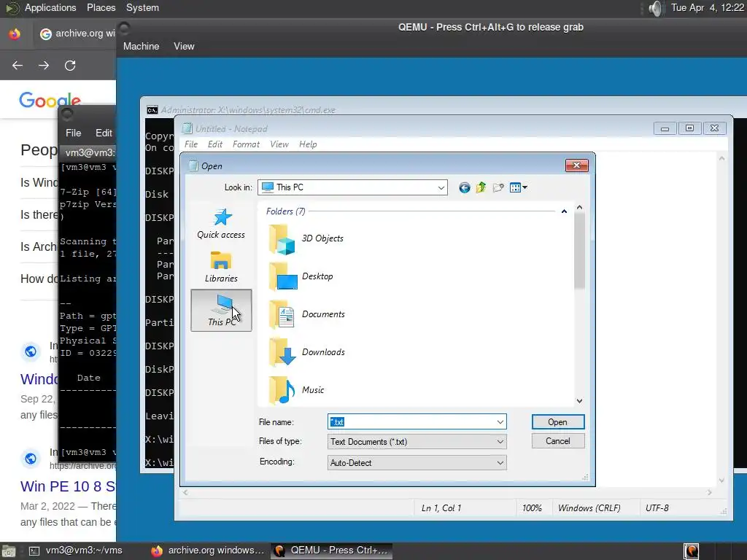Viewport: 747px width, 560px height.
Task: Click Ln 1, Col 1 status entry
Action: pyautogui.click(x=441, y=508)
